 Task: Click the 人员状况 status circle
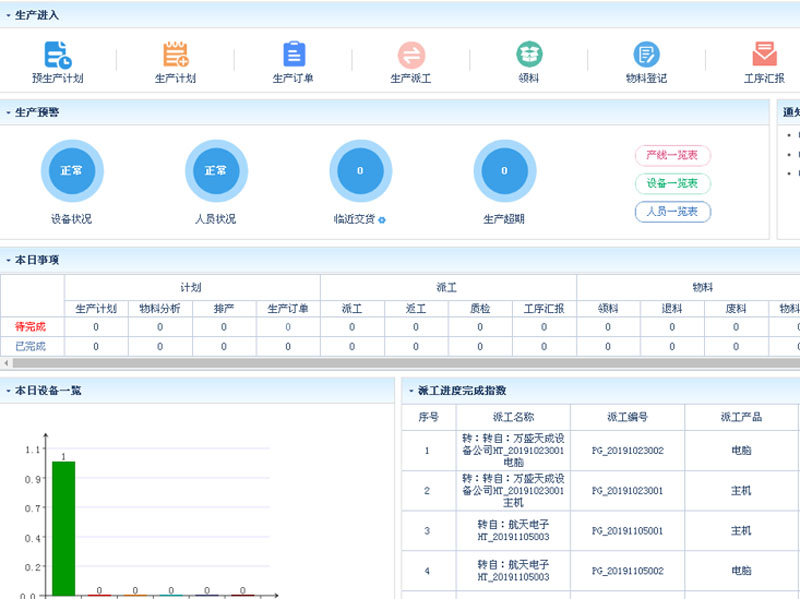point(216,171)
